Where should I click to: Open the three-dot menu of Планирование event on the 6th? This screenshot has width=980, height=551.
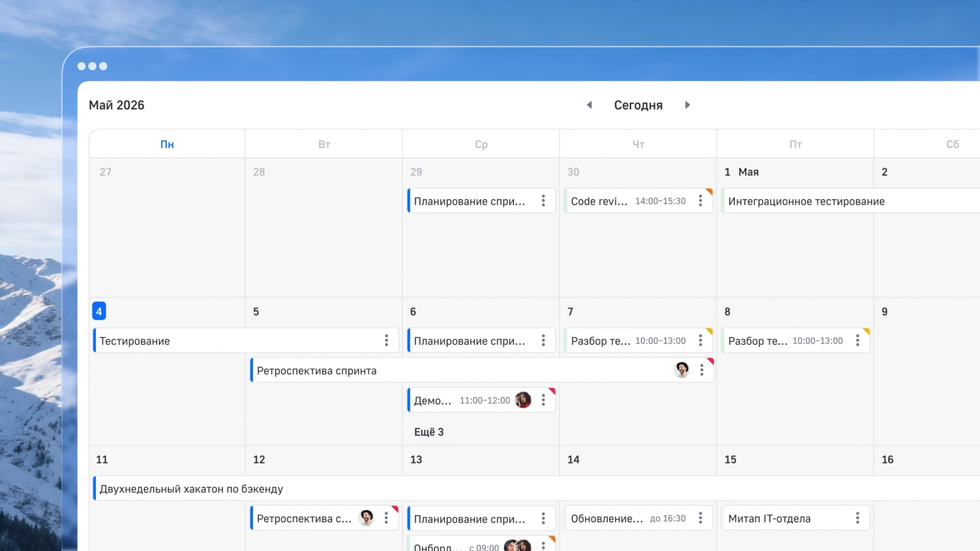(543, 340)
